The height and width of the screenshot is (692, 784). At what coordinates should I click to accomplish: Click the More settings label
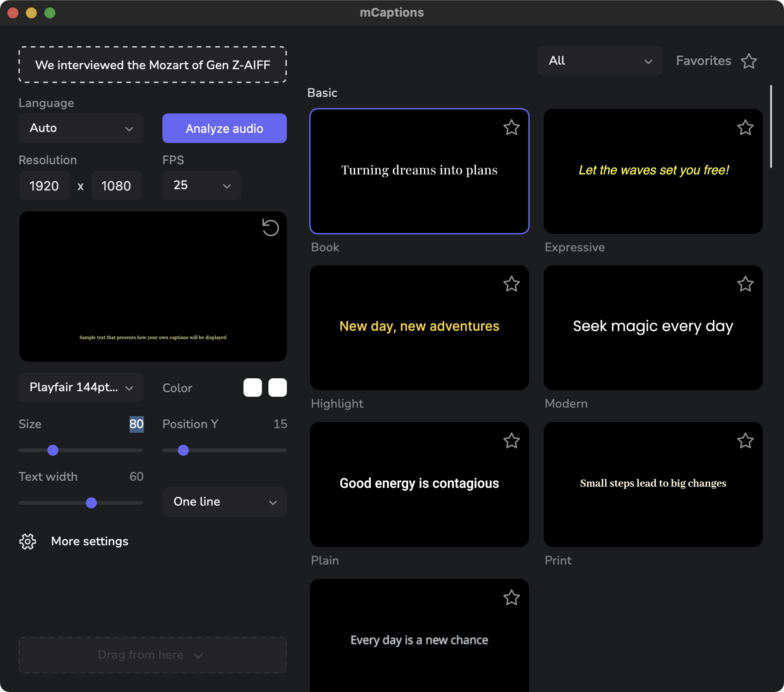(90, 541)
